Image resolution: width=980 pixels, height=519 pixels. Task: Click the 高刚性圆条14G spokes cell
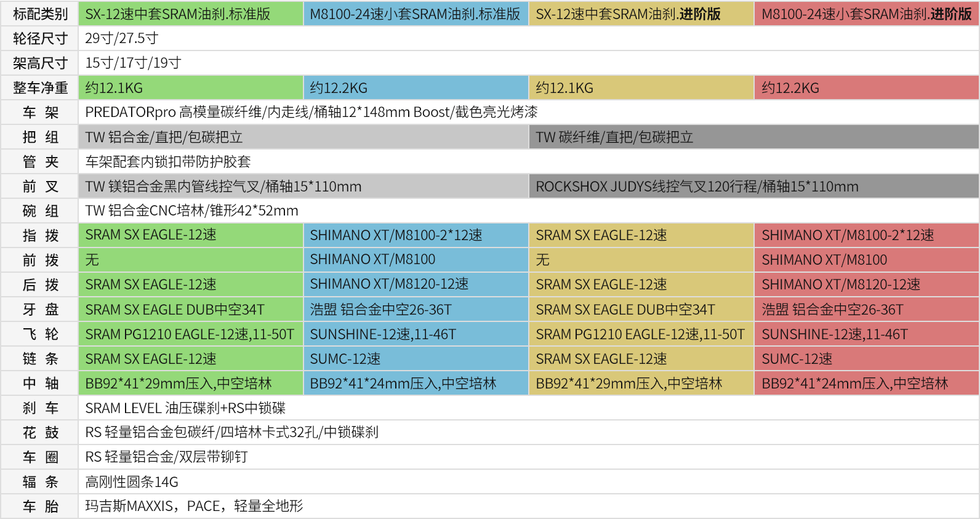[x=132, y=481]
